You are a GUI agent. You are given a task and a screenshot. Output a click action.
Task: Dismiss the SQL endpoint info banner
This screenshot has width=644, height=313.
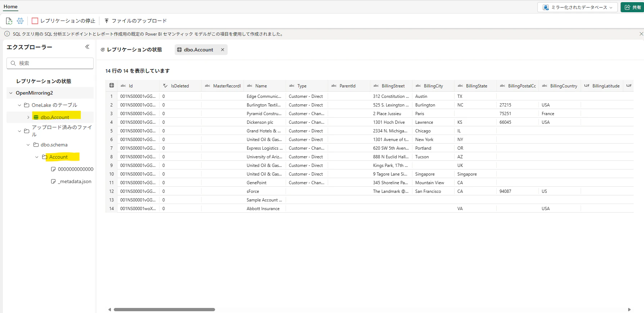[641, 34]
